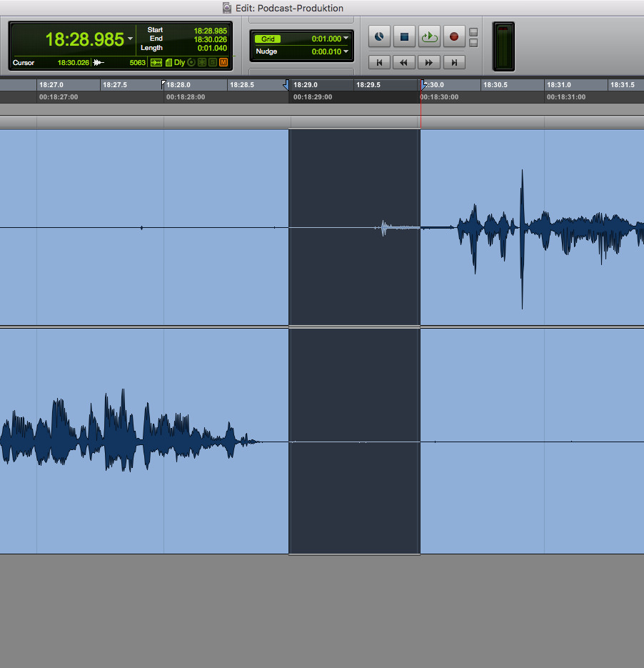This screenshot has height=668, width=644.
Task: Click Return to Zero transport button
Action: click(379, 63)
